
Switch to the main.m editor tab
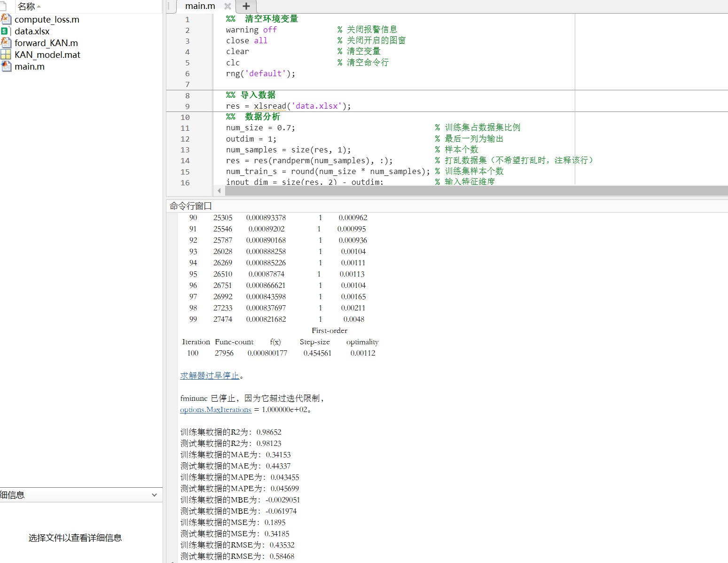[200, 6]
